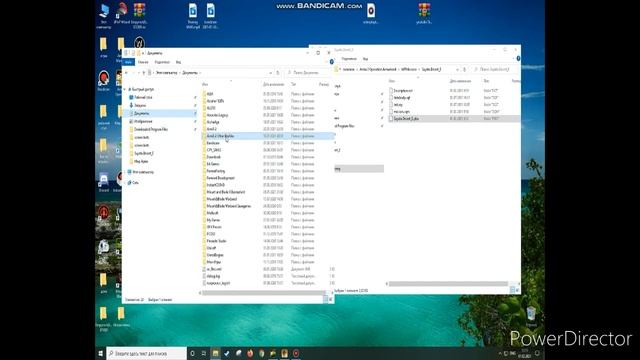Sort by Размер column in Документы window
This screenshot has height=360, width=640.
(x=324, y=84)
